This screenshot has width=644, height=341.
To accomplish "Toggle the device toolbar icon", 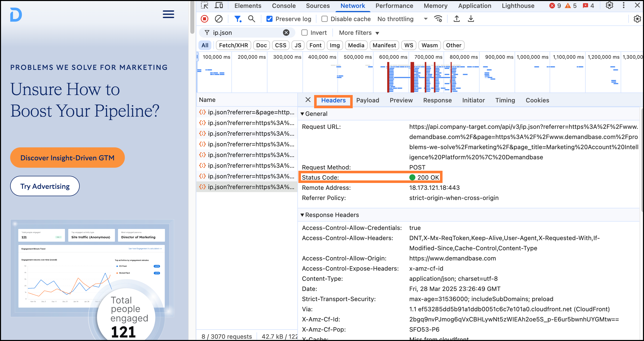I will pos(219,6).
